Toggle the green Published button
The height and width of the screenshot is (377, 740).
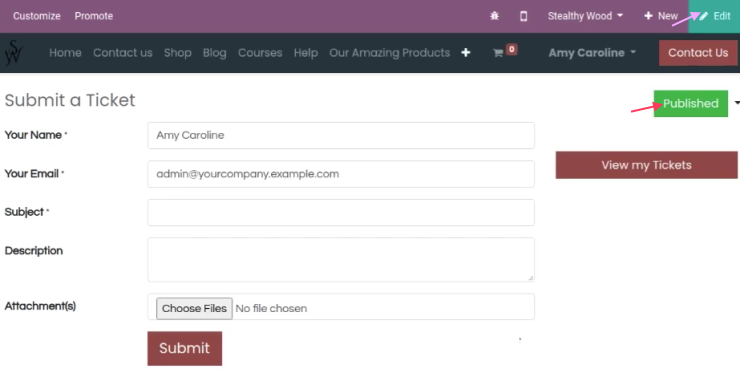coord(690,103)
